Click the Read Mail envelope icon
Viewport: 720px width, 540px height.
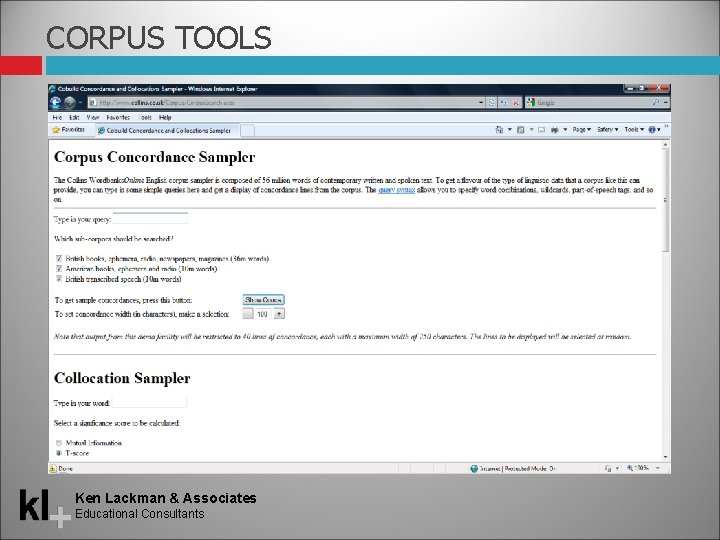tap(541, 130)
